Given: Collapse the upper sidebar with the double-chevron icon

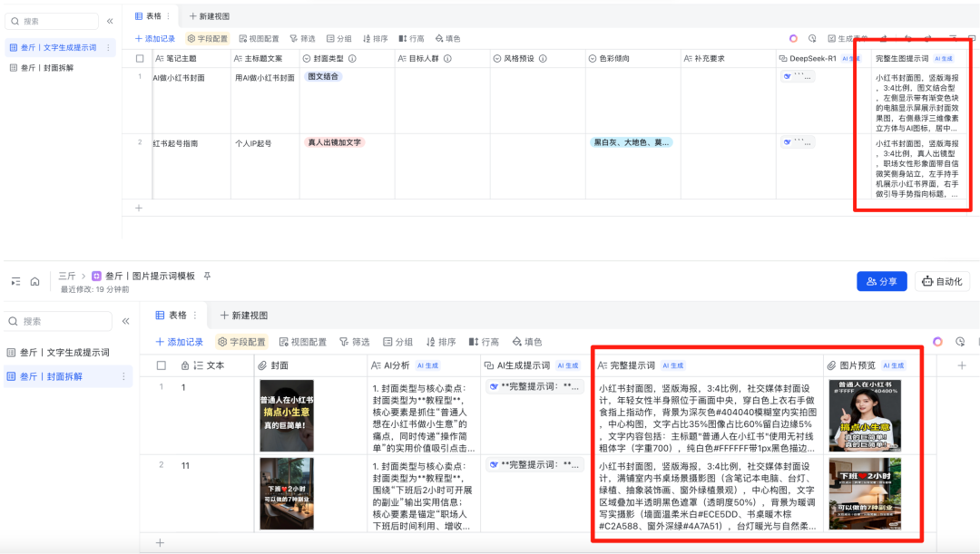Looking at the screenshot, I should 110,21.
